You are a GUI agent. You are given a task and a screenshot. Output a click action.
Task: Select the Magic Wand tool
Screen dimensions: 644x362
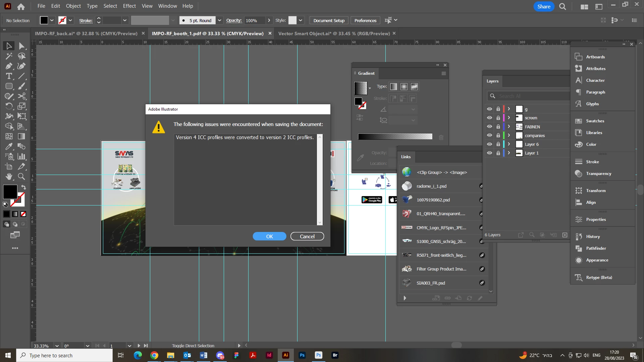coord(9,56)
